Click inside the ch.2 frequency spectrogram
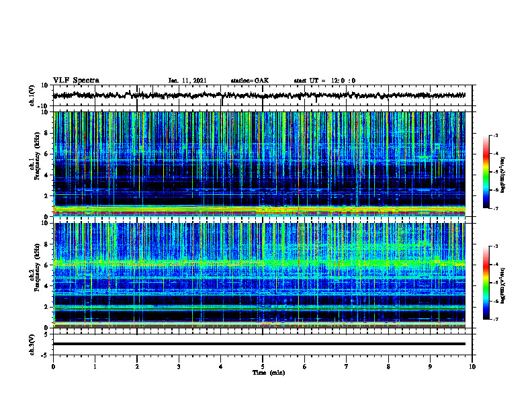This screenshot has width=532, height=411. [x=259, y=275]
